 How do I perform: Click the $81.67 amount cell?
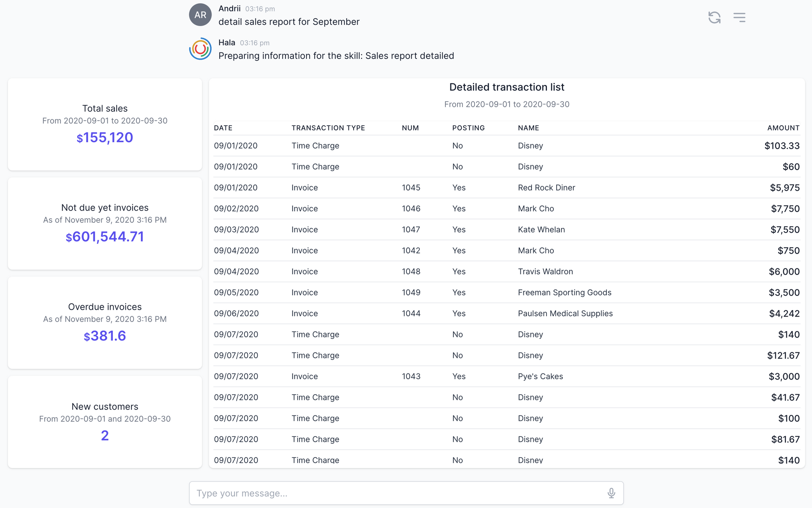(x=785, y=439)
